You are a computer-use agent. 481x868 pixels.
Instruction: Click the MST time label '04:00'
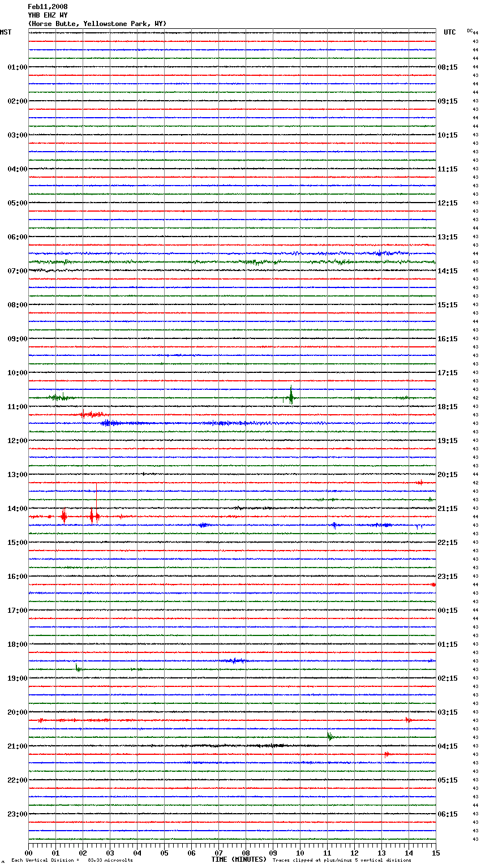[18, 169]
